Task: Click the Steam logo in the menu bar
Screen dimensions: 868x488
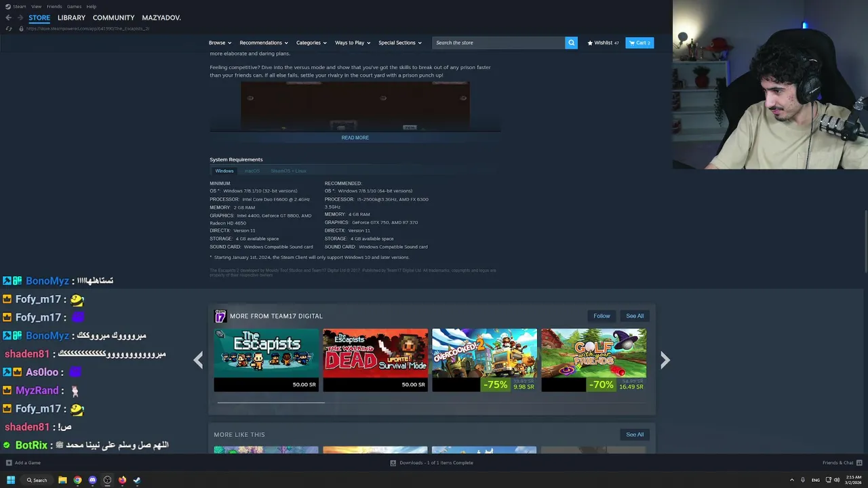Action: coord(8,6)
